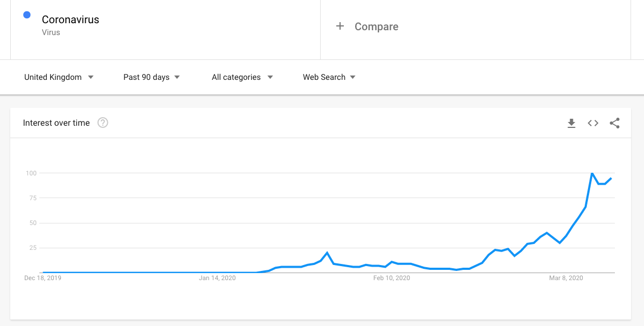
Task: Click the plus icon beside Compare
Action: [340, 26]
